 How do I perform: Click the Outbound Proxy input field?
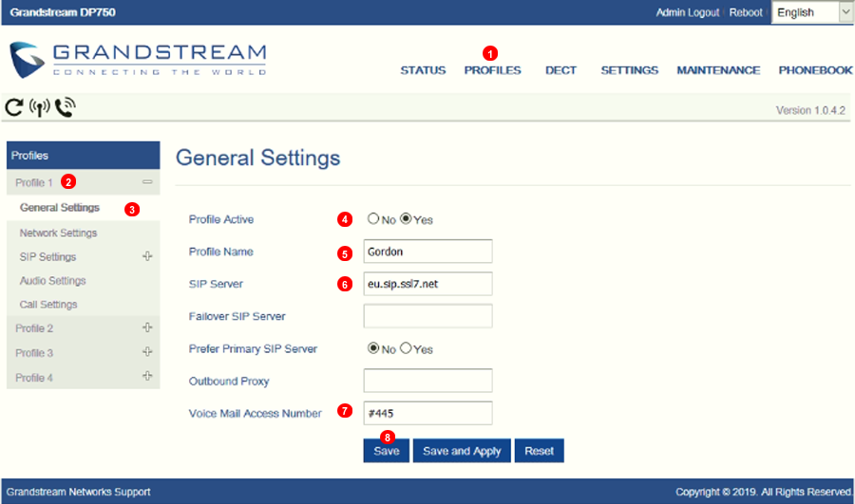pyautogui.click(x=428, y=381)
